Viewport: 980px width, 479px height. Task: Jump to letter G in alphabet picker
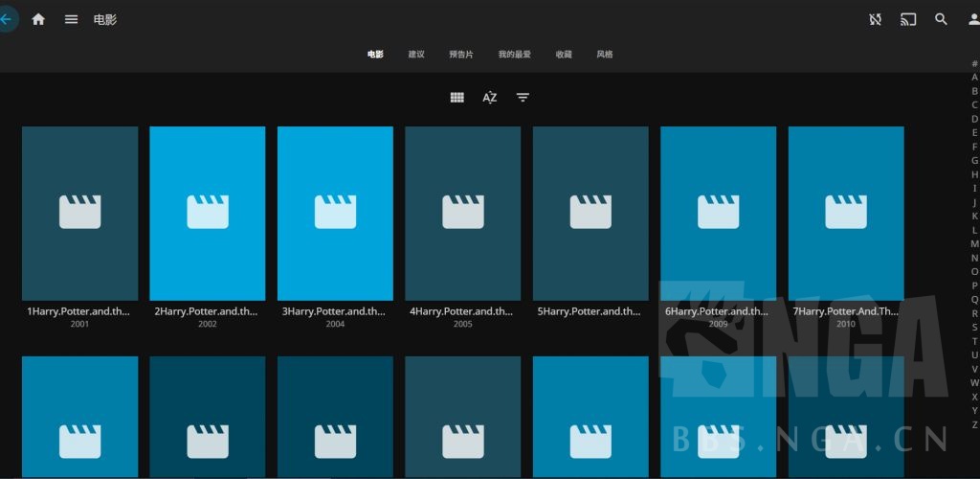pyautogui.click(x=974, y=161)
